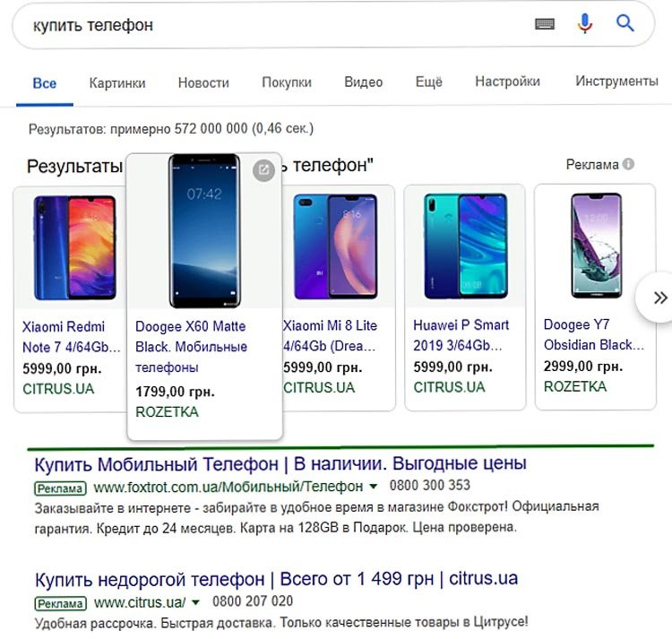The width and height of the screenshot is (672, 639).
Task: Show more products with double-arrow button
Action: 659,298
